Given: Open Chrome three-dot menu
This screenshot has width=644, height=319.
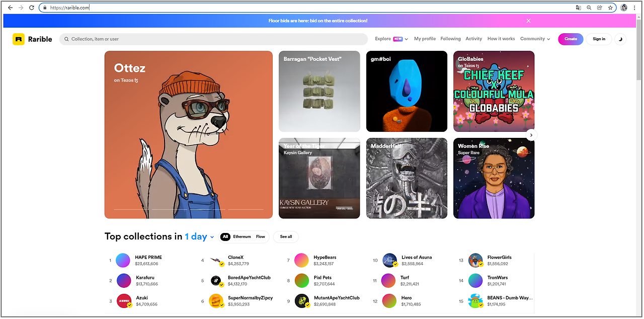Looking at the screenshot, I should click(634, 8).
